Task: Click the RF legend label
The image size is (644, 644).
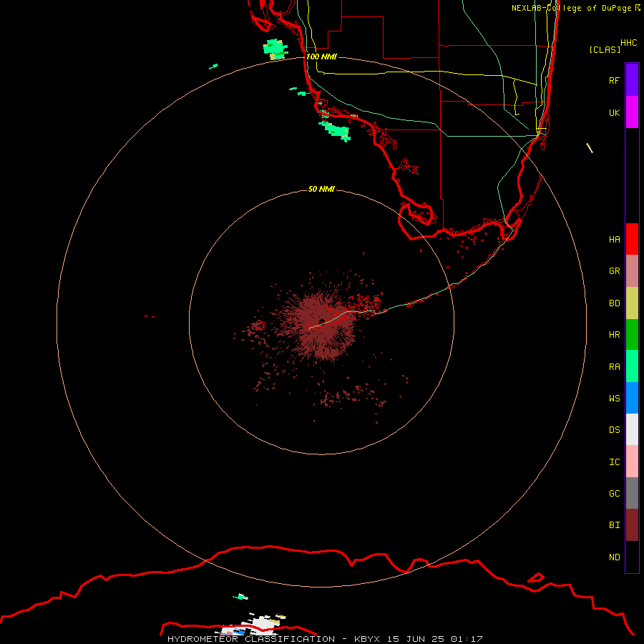Action: [x=614, y=80]
